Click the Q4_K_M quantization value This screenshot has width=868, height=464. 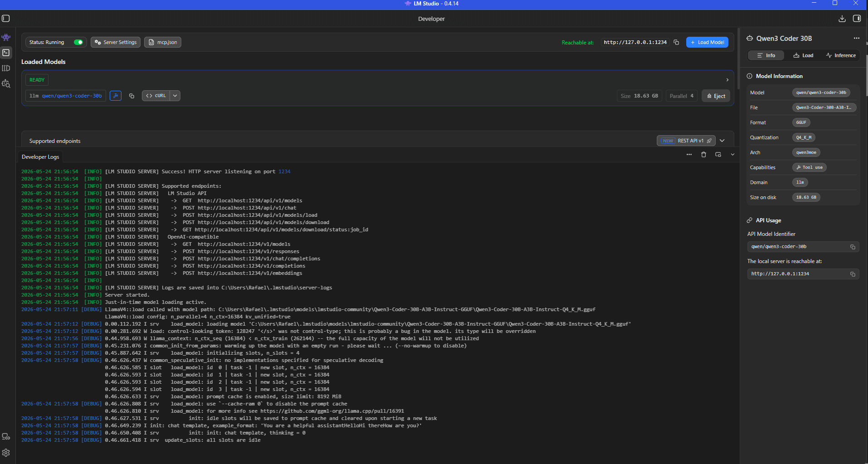pos(804,137)
